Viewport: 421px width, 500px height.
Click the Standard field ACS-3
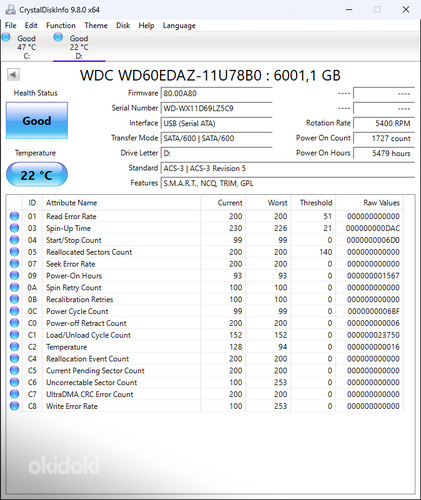(288, 168)
